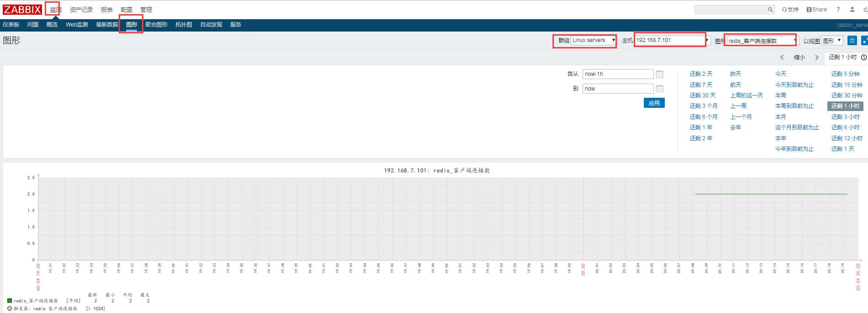
Task: Select the 还剩 2 天 time range
Action: (701, 74)
